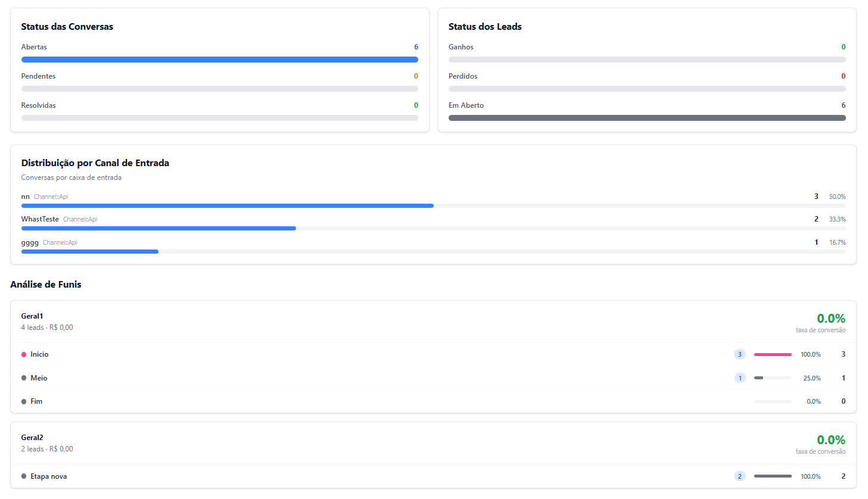
Task: Select the nn channel row label
Action: click(x=26, y=197)
